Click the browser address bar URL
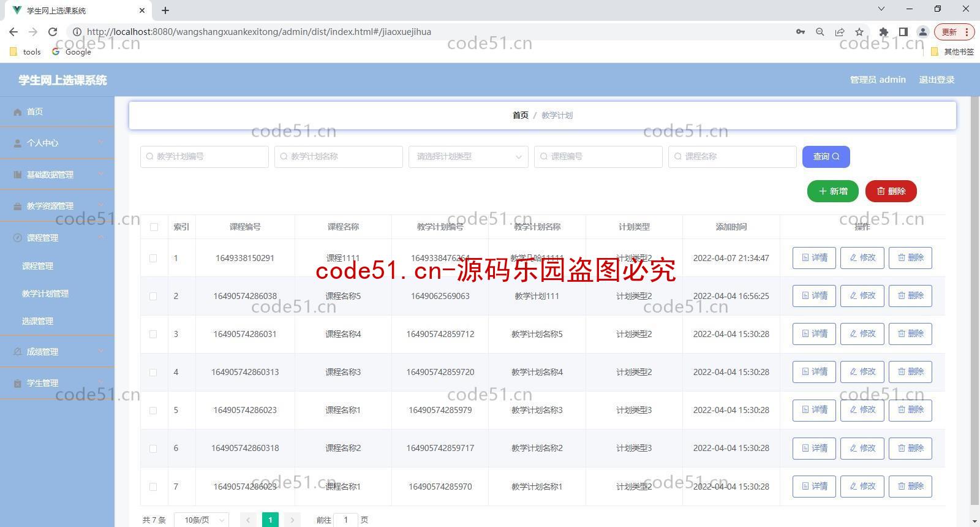Viewport: 980px width, 527px height. click(x=259, y=32)
